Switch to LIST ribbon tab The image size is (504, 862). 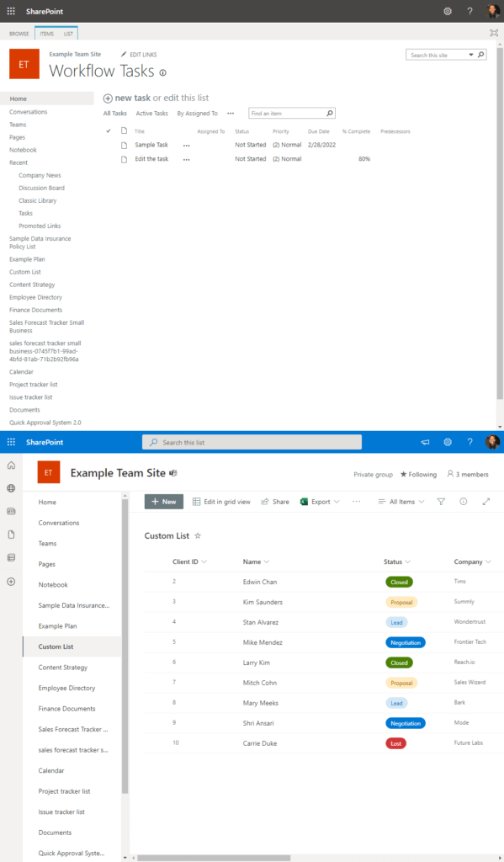(68, 34)
